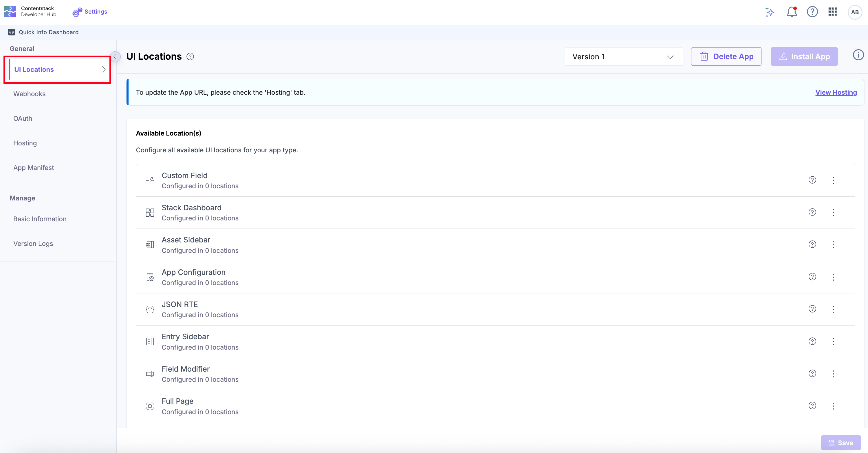Follow the View Hosting link
The image size is (868, 453).
point(836,92)
